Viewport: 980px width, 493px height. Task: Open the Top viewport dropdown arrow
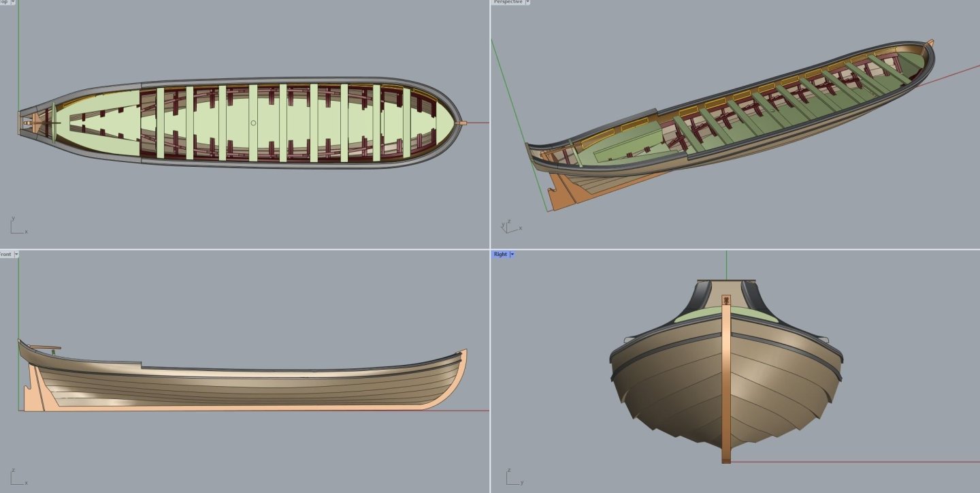tap(14, 2)
